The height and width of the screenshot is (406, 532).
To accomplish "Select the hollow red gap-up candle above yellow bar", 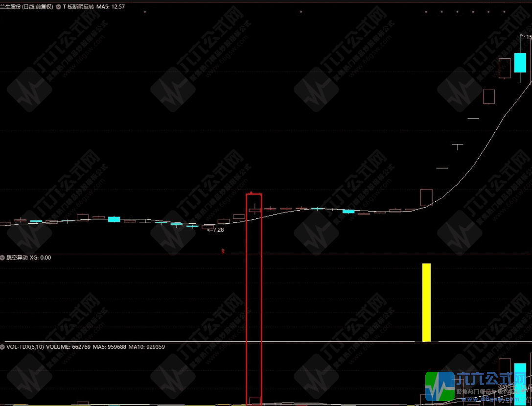I will point(426,197).
